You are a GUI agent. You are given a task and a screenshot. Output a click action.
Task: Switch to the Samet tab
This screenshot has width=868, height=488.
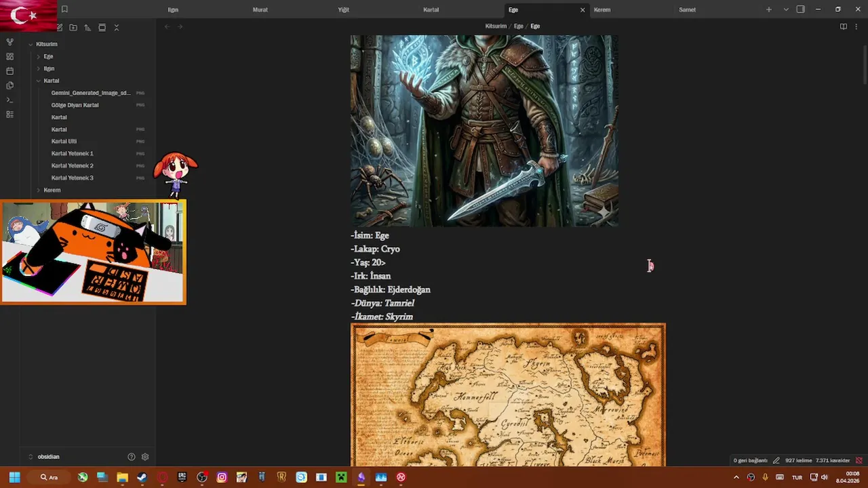(688, 9)
